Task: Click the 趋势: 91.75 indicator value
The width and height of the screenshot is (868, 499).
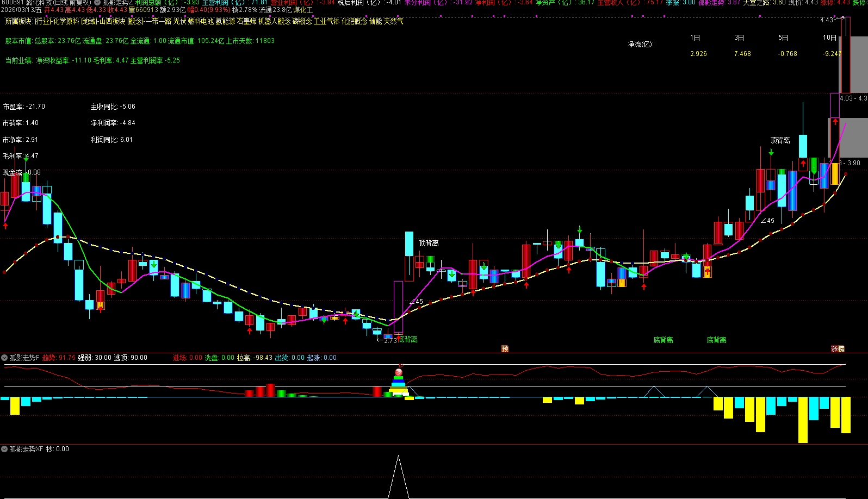Action: click(x=59, y=358)
